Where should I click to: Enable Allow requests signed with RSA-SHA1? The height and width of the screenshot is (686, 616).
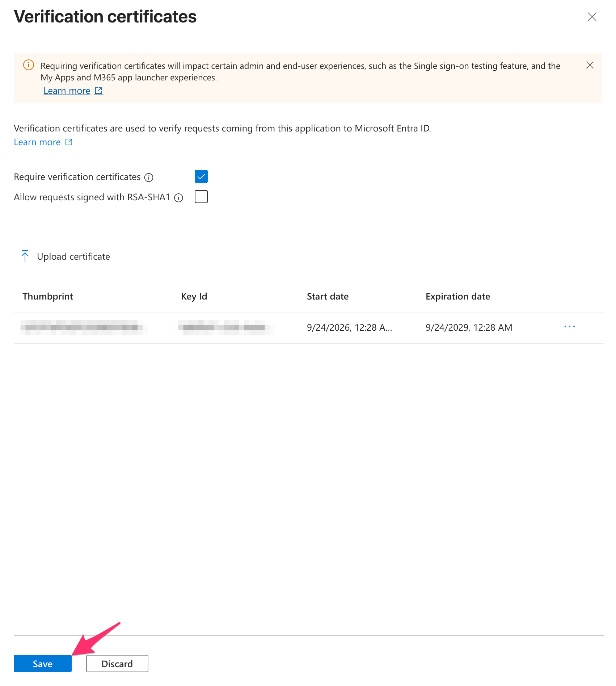coord(201,197)
